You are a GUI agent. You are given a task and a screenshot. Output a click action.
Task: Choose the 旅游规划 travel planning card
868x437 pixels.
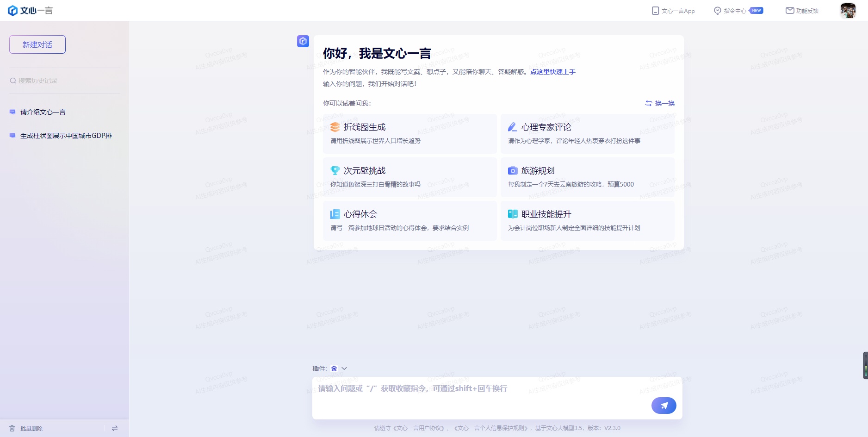point(587,177)
